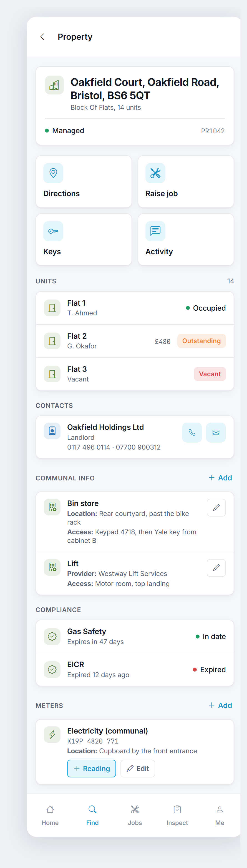Open Me profile tab
This screenshot has height=868, width=247.
220,815
